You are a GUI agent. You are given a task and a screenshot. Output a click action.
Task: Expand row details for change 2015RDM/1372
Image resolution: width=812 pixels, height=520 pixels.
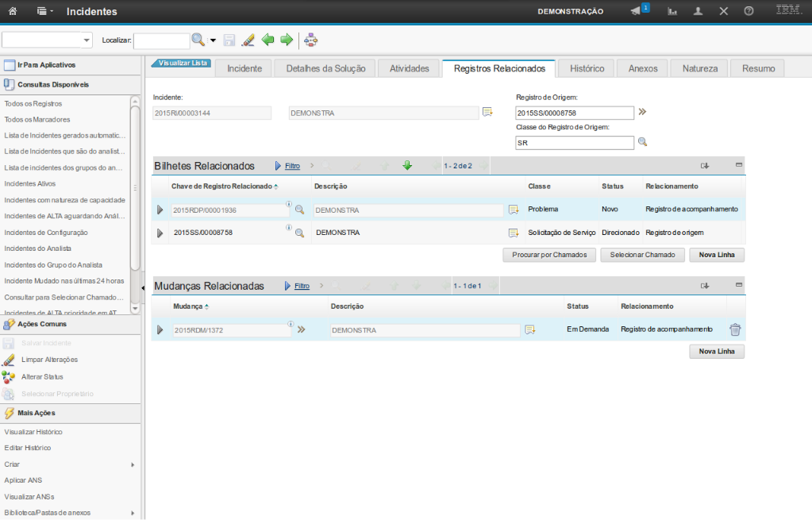click(160, 329)
